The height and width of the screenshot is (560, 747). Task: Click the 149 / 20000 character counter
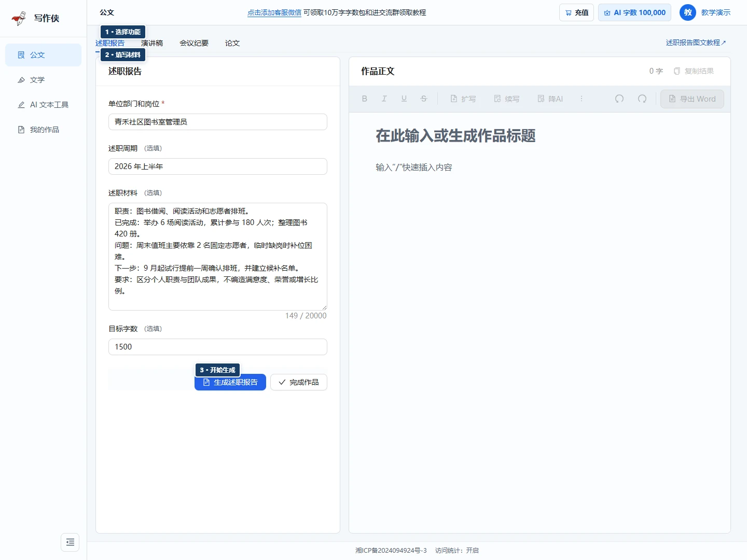tap(306, 316)
